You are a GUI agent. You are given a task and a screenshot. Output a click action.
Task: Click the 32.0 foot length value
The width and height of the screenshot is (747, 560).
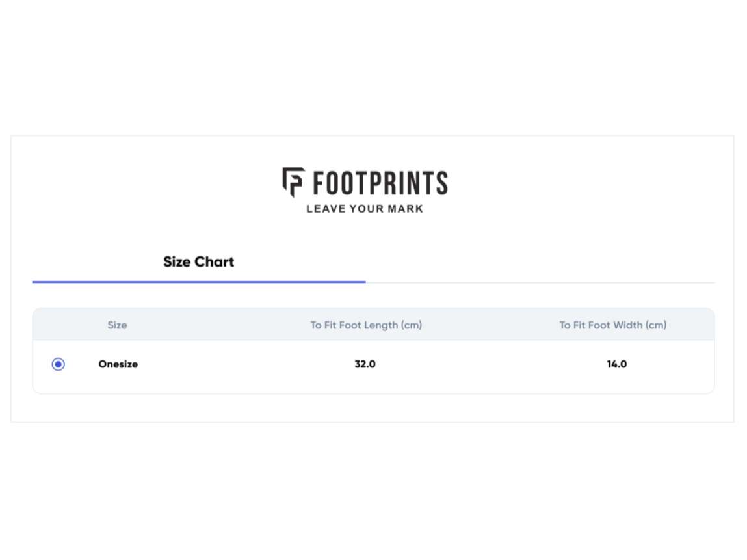point(365,364)
